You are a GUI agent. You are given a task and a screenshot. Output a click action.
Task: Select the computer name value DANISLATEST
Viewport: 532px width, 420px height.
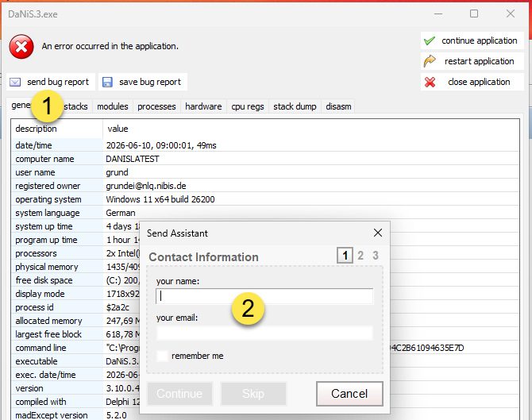coord(133,159)
